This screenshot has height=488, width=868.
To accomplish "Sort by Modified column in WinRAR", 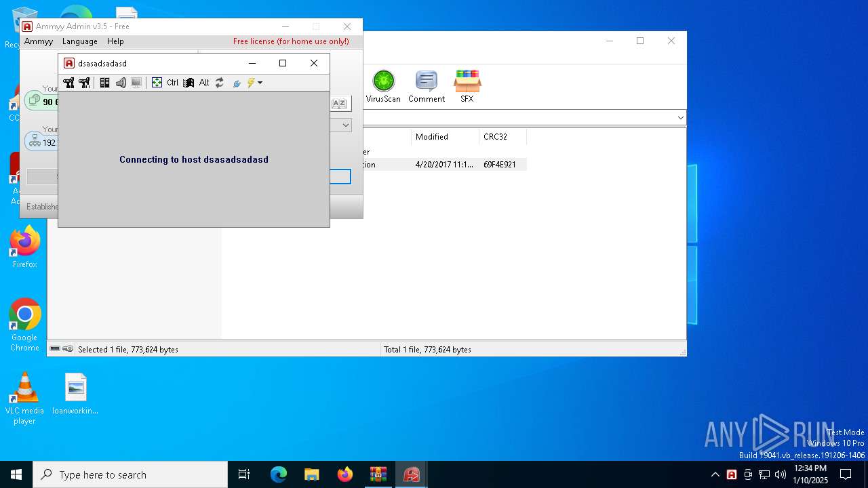I will [x=445, y=137].
